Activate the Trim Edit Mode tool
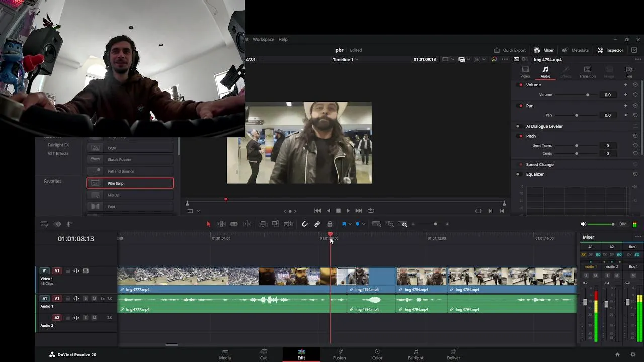This screenshot has height=362, width=644. (221, 224)
